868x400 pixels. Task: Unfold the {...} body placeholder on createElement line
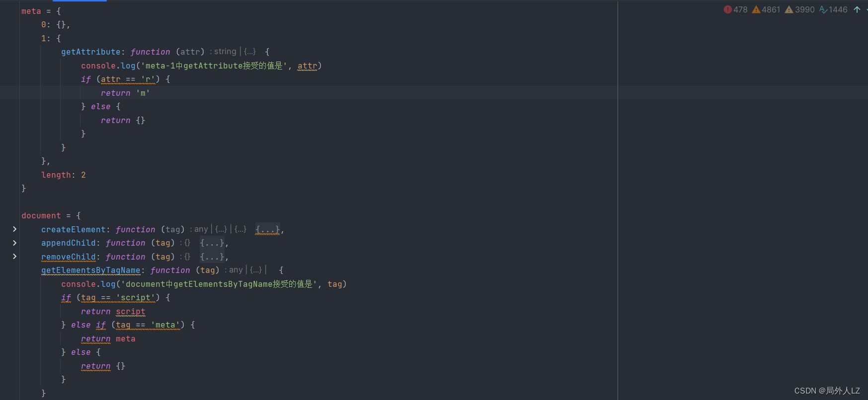(x=268, y=229)
